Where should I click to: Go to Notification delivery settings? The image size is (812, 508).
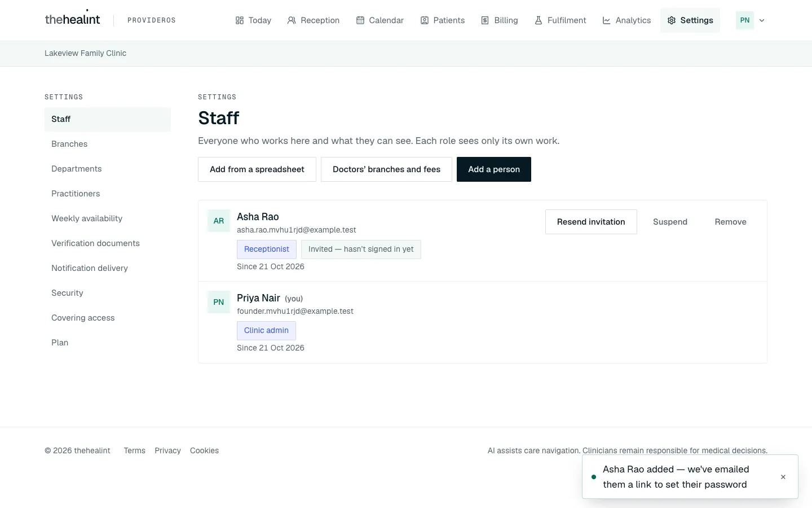pyautogui.click(x=108, y=268)
